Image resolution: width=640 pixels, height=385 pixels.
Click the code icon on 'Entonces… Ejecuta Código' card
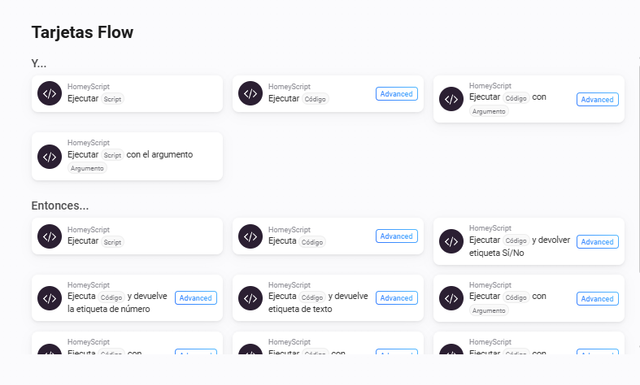(x=250, y=236)
